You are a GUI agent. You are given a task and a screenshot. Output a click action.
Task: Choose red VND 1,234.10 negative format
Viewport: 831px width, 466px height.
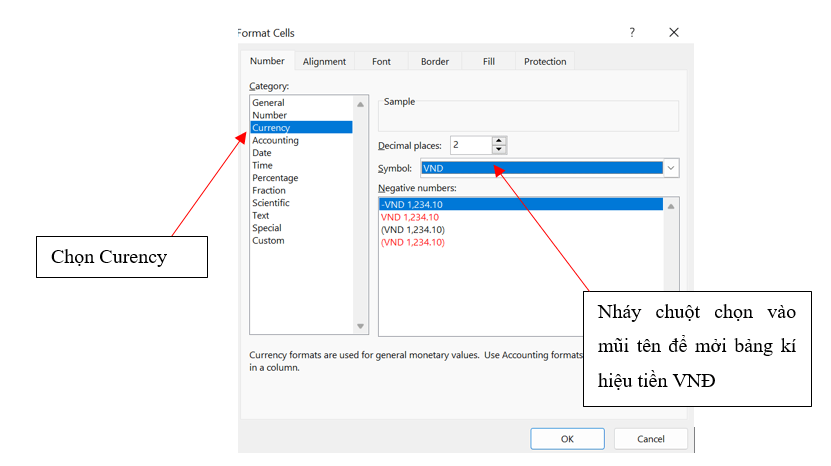coord(410,217)
